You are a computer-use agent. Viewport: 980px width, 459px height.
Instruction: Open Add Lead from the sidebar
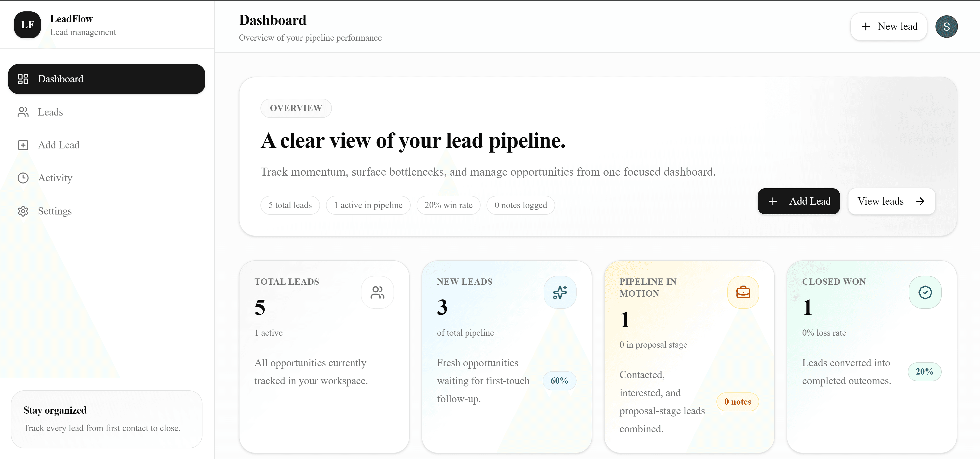tap(106, 145)
